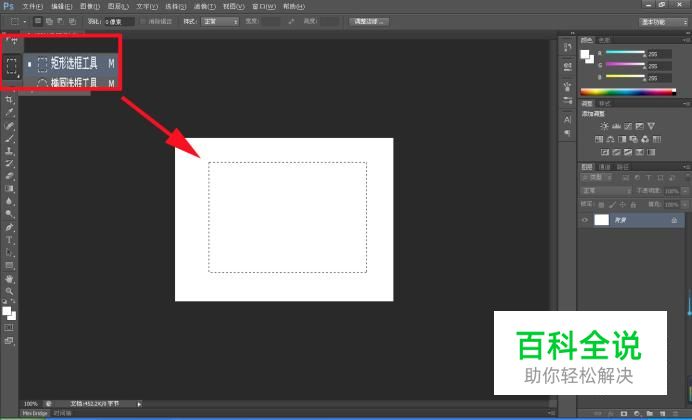Open the 图层(L) Layer menu
The width and height of the screenshot is (692, 420).
point(118,7)
